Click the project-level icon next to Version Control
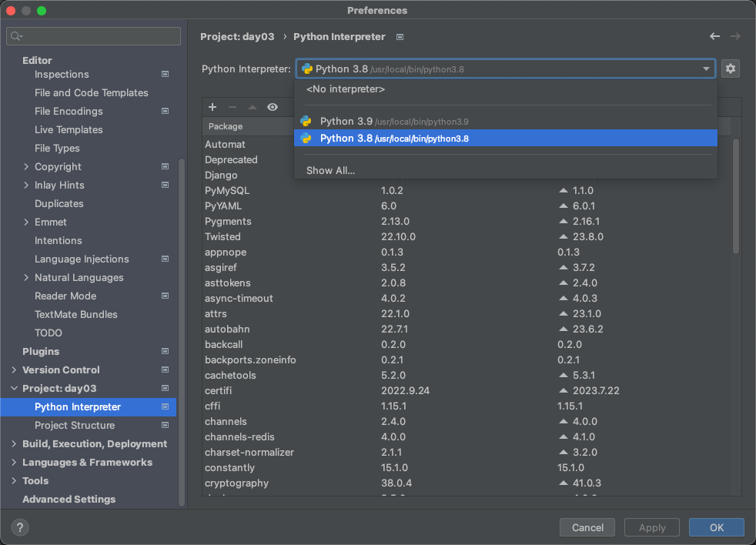 click(165, 370)
